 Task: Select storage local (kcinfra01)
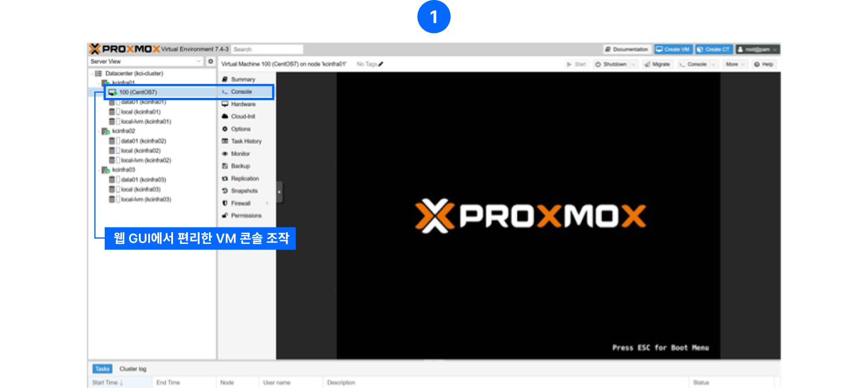pos(140,112)
